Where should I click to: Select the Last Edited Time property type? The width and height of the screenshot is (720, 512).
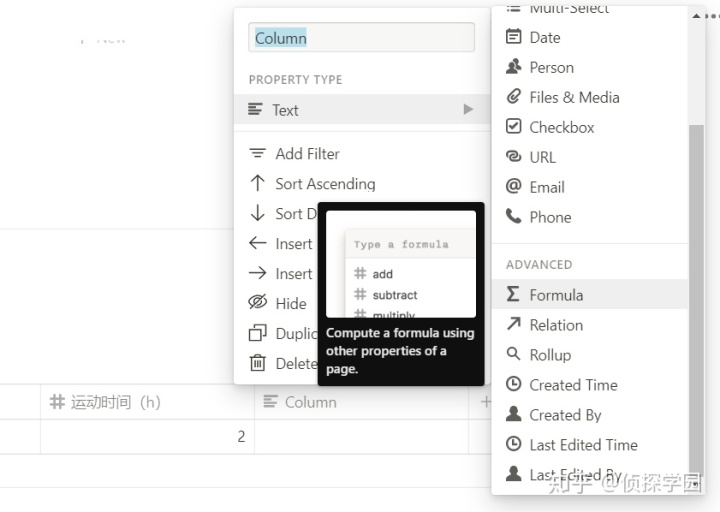(590, 444)
